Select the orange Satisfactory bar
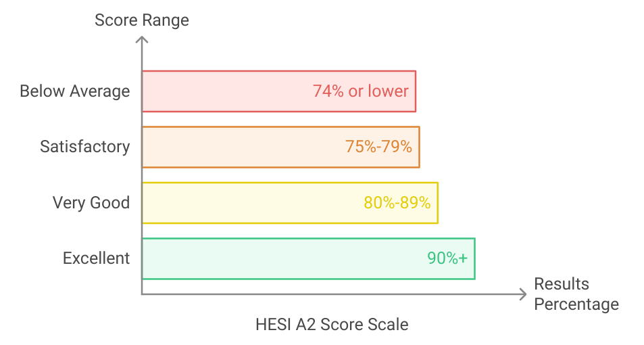The height and width of the screenshot is (345, 644). coord(281,147)
